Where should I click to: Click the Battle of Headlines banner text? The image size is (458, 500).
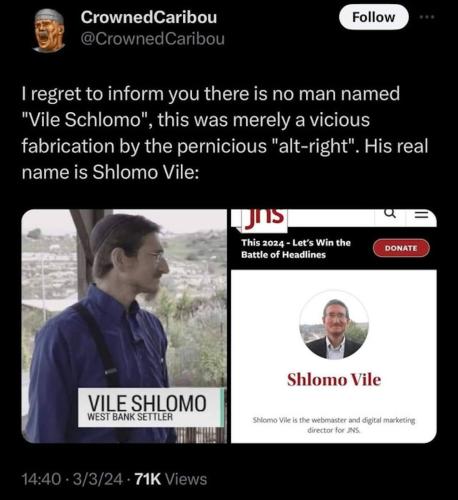click(x=296, y=249)
